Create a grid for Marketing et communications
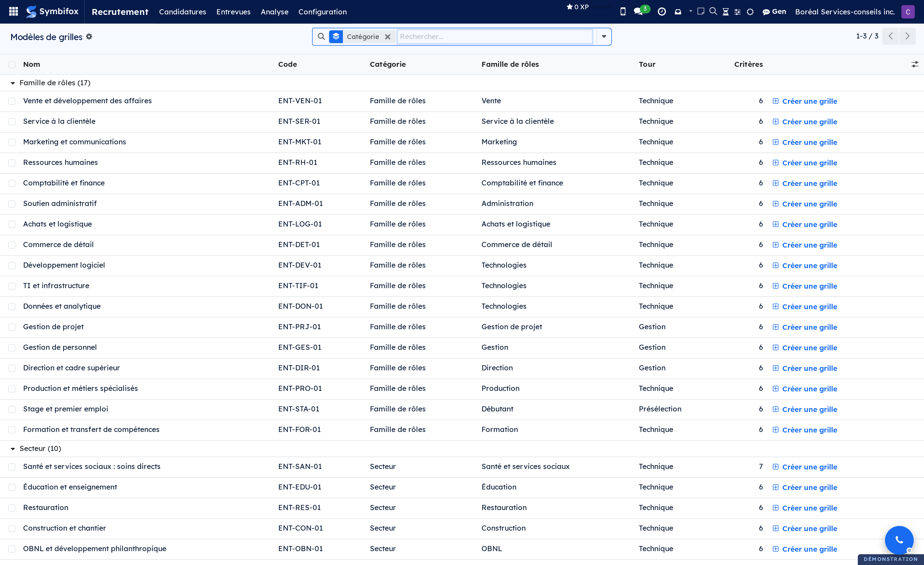The height and width of the screenshot is (565, 924). [805, 142]
